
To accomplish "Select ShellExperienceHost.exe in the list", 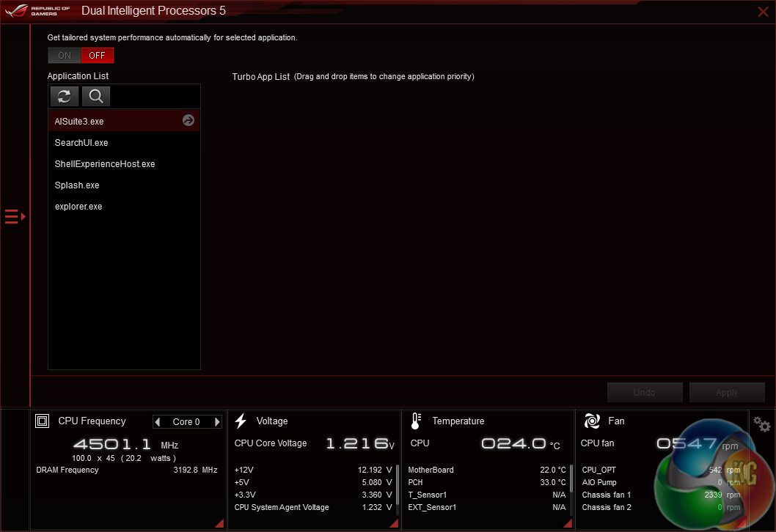I will coord(124,163).
